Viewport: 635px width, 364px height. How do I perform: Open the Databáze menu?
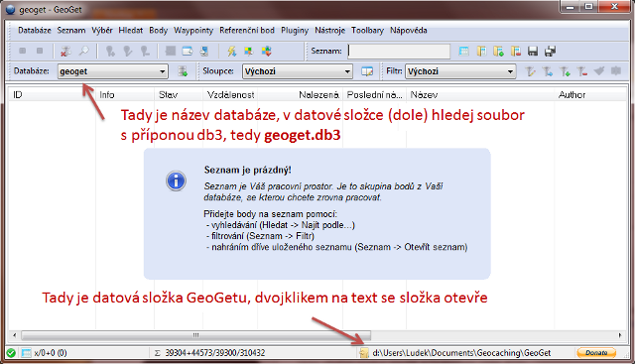tap(35, 31)
